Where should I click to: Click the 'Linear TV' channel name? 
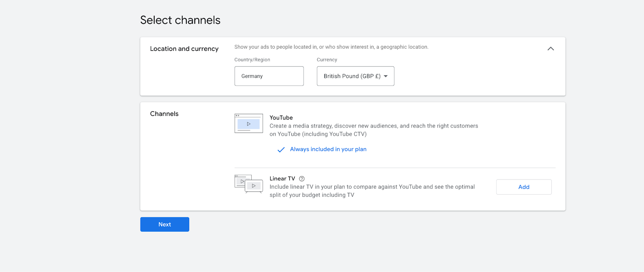tap(282, 179)
